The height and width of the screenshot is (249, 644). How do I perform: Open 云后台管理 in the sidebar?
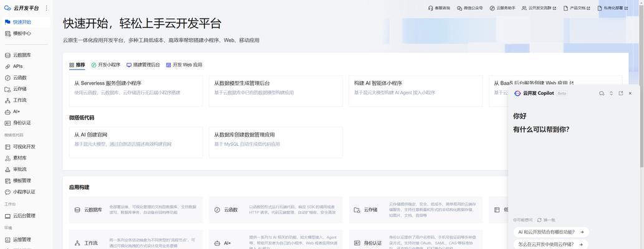pos(26,216)
